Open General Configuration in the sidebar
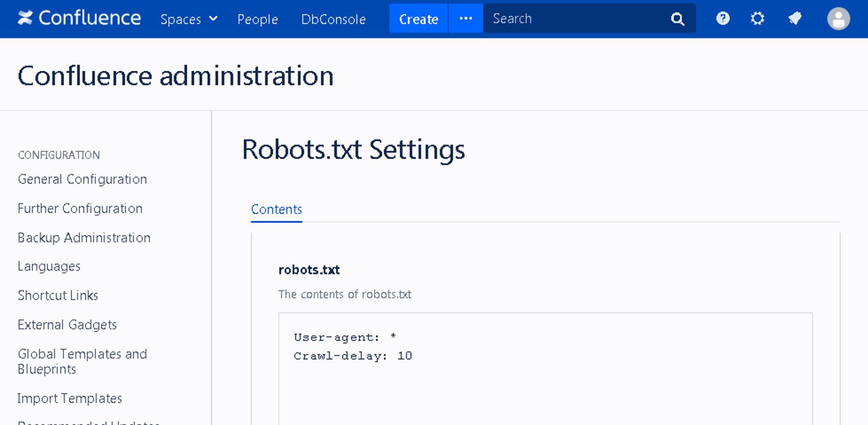This screenshot has height=425, width=868. pyautogui.click(x=83, y=179)
